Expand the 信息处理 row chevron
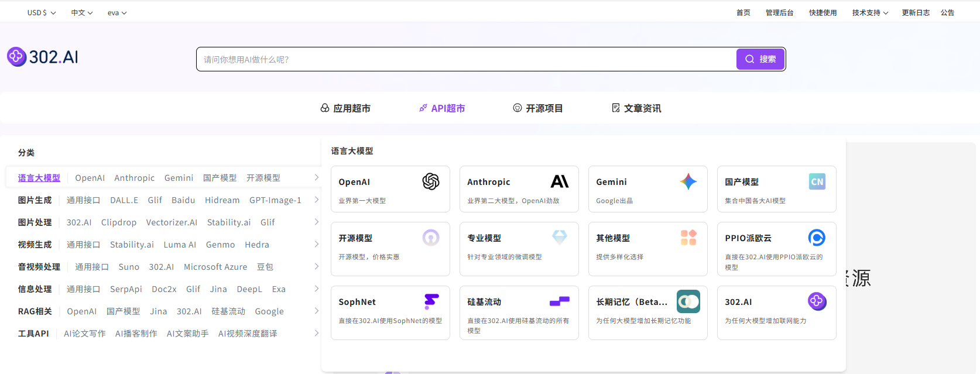The height and width of the screenshot is (374, 980). [x=316, y=289]
